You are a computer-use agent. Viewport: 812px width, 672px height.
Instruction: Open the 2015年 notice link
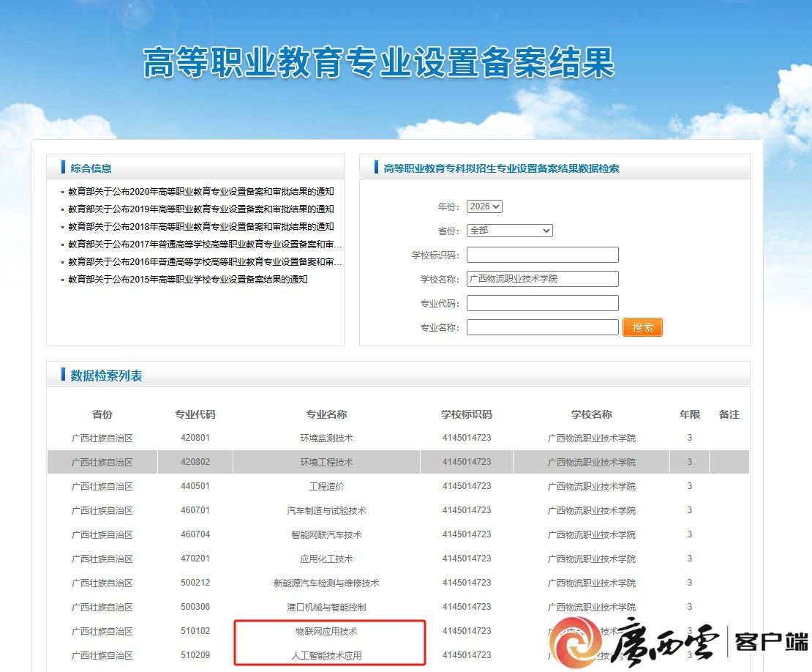pyautogui.click(x=187, y=280)
